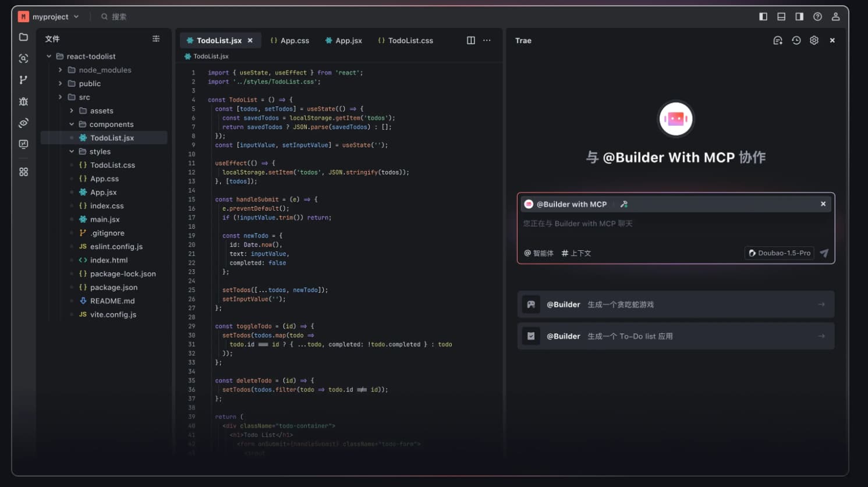Click the file panel filter settings icon
Image resolution: width=868 pixels, height=487 pixels.
click(156, 38)
